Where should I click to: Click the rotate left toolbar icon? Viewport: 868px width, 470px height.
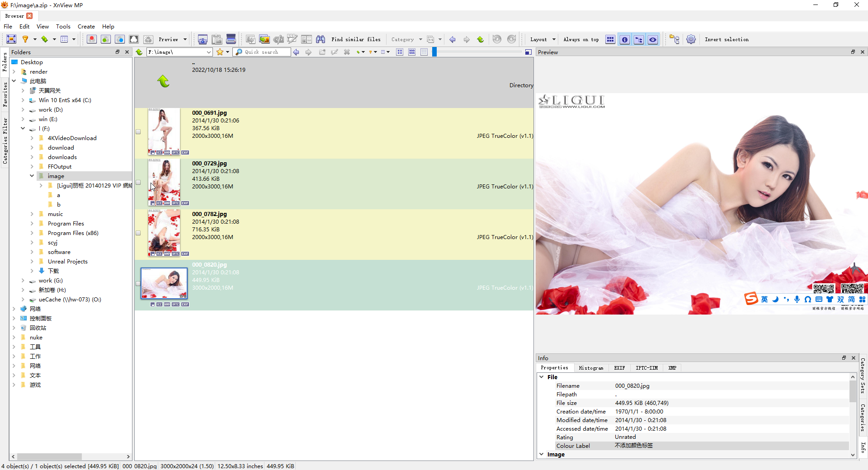[x=497, y=39]
